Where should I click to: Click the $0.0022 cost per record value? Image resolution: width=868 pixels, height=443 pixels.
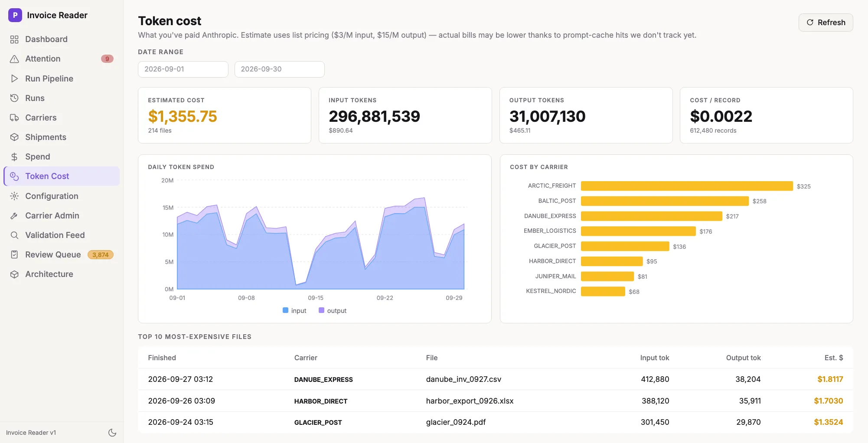(x=721, y=116)
